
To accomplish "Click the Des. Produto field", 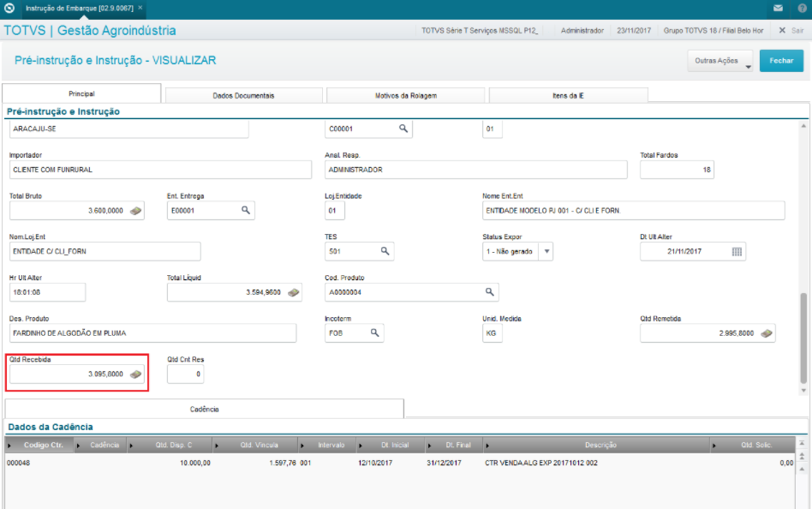I will pos(152,333).
